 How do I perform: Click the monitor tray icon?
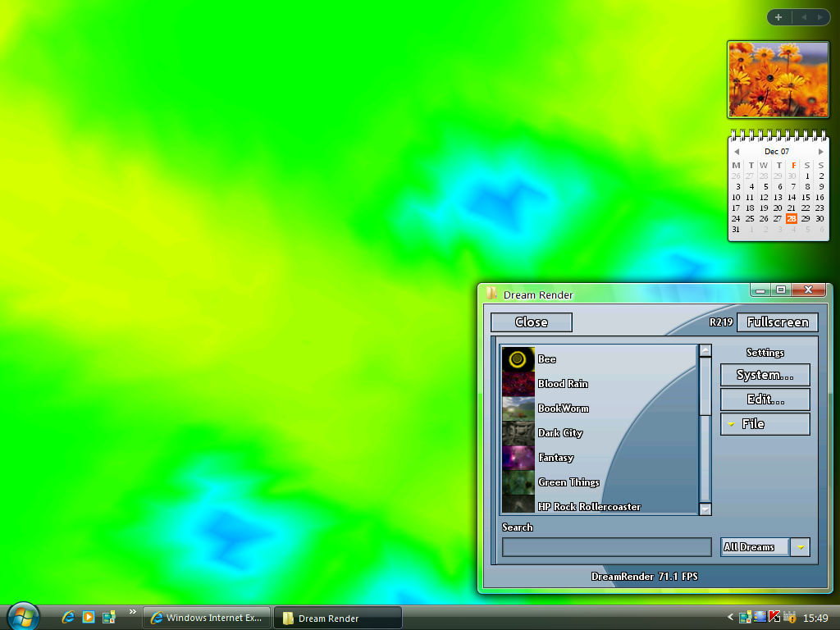pos(760,617)
